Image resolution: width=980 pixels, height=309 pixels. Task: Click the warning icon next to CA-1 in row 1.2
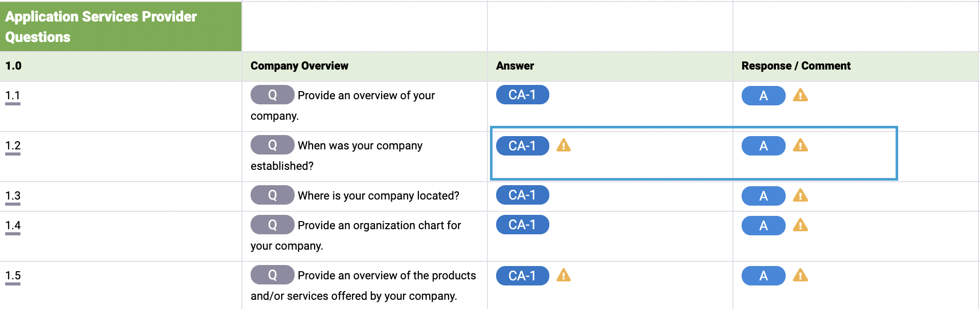click(x=564, y=145)
